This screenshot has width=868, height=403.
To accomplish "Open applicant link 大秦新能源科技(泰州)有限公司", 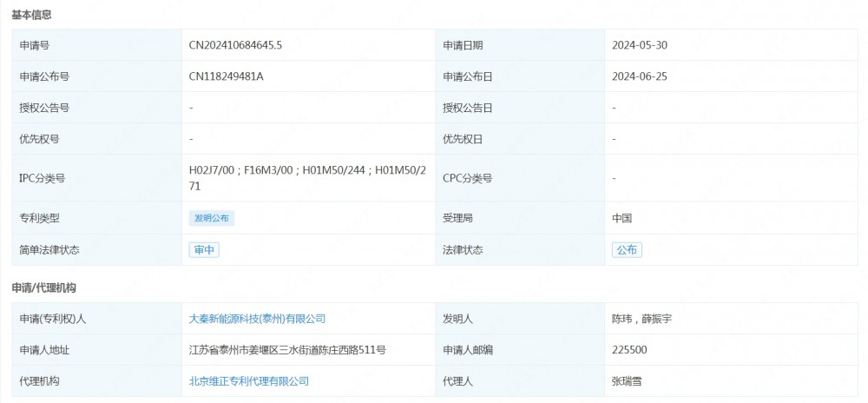I will [257, 319].
